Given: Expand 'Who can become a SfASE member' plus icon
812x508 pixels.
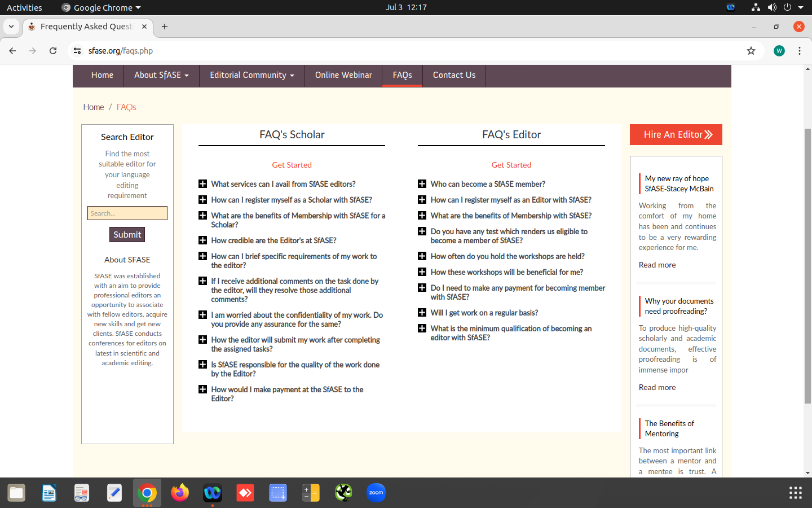Looking at the screenshot, I should (x=422, y=184).
